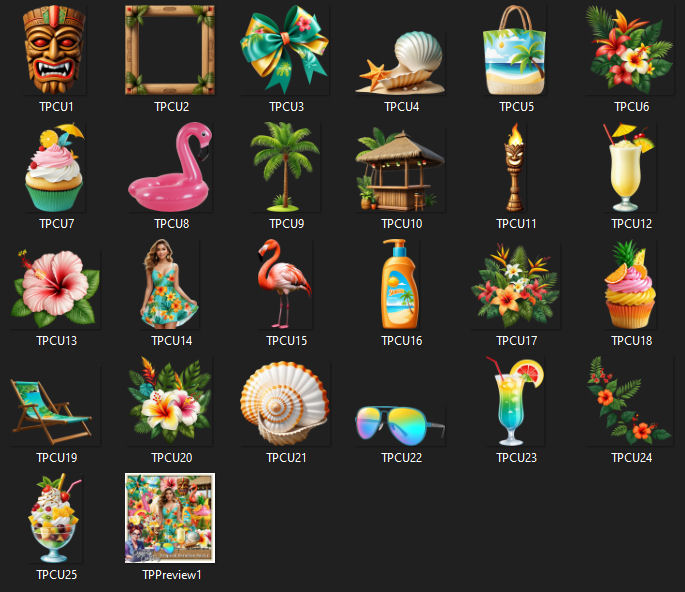Click the pink flamingo pool float TPCU8
The width and height of the screenshot is (685, 592).
coord(170,167)
